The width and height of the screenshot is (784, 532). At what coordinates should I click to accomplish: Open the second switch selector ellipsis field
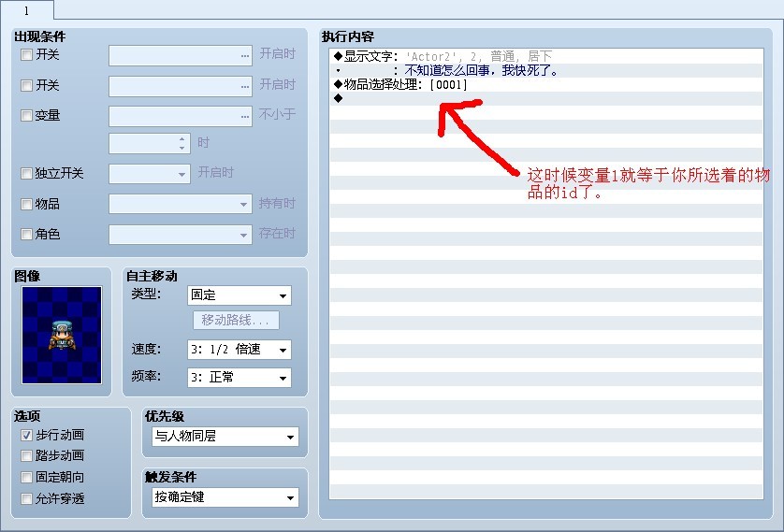tap(181, 86)
